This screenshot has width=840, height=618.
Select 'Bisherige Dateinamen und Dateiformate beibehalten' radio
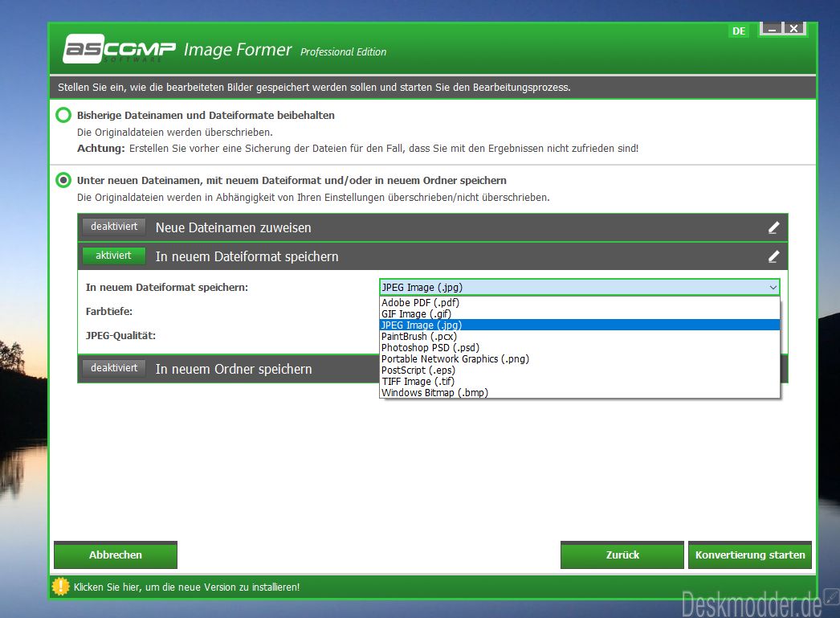tap(63, 115)
